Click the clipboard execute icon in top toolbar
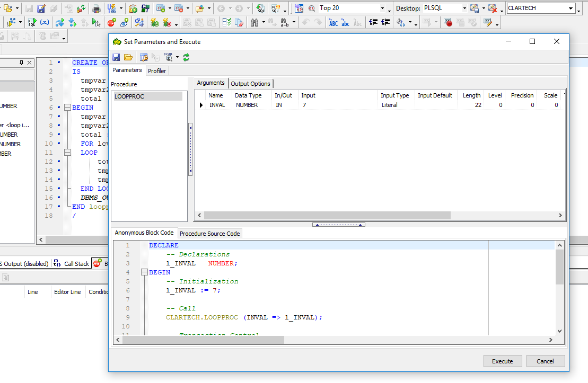The height and width of the screenshot is (383, 588). click(133, 8)
